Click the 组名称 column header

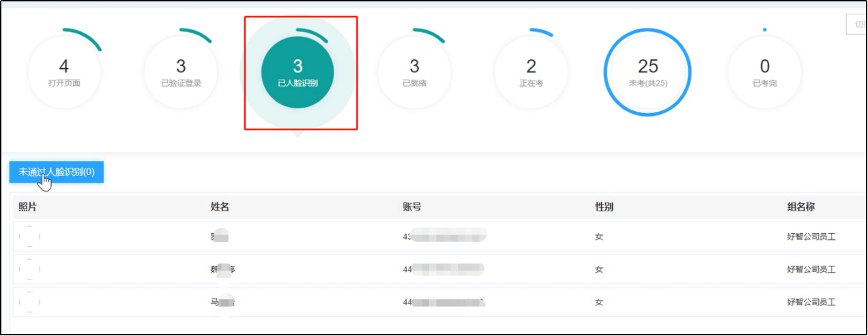tap(800, 207)
